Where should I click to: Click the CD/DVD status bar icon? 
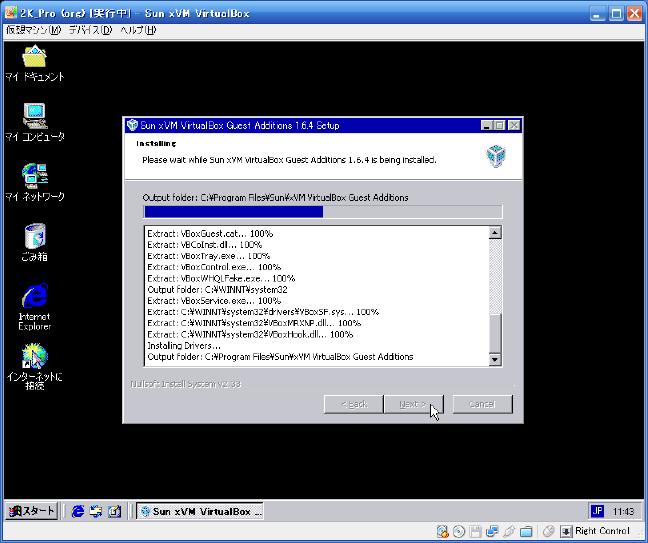tap(459, 531)
